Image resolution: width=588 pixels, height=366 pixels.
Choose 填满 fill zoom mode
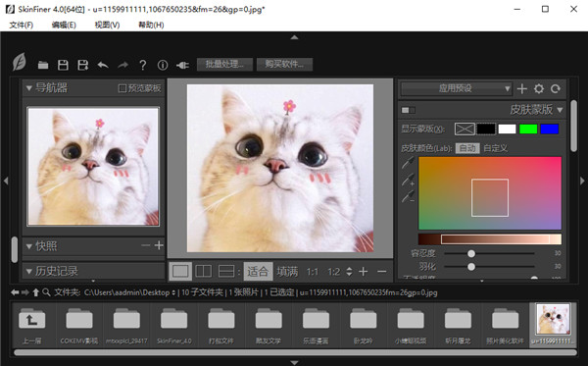(x=287, y=271)
